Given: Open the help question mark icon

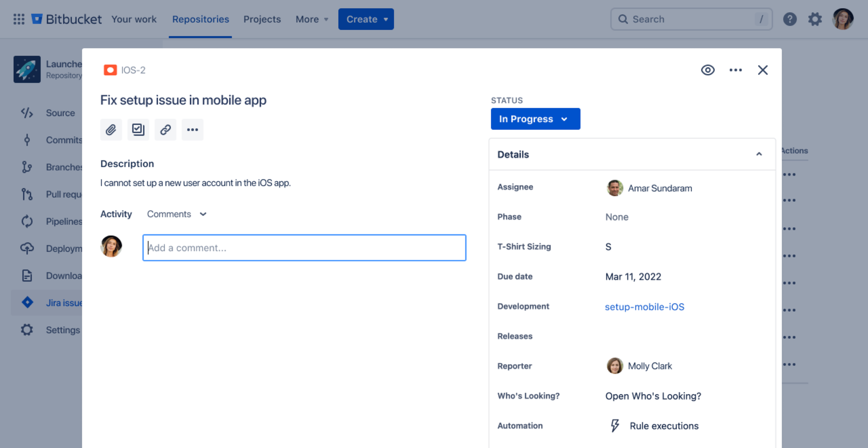Looking at the screenshot, I should (789, 19).
